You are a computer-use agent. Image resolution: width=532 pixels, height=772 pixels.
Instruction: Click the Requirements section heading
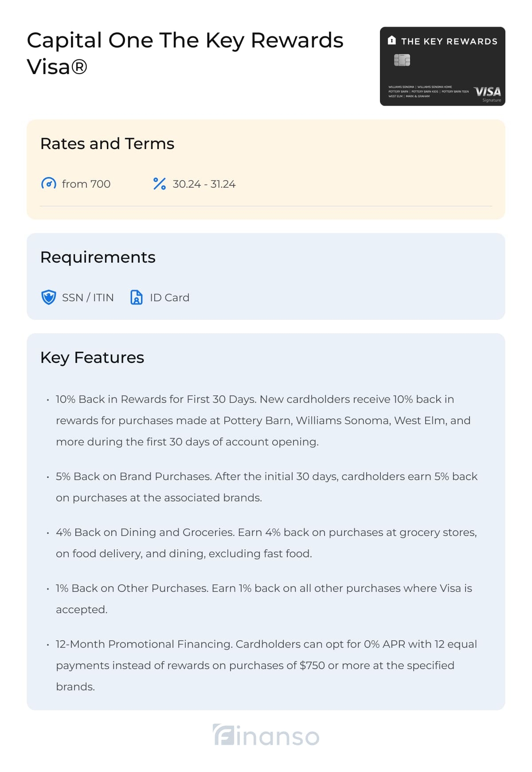[x=98, y=257]
